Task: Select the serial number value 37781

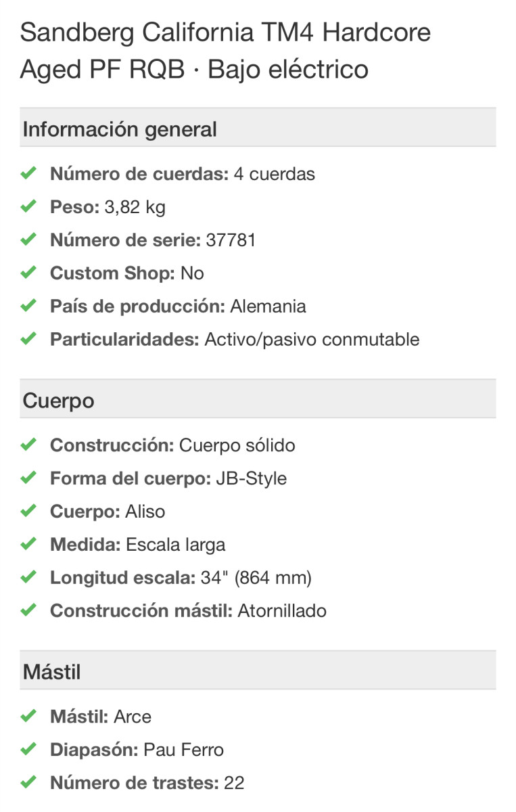Action: [x=230, y=240]
